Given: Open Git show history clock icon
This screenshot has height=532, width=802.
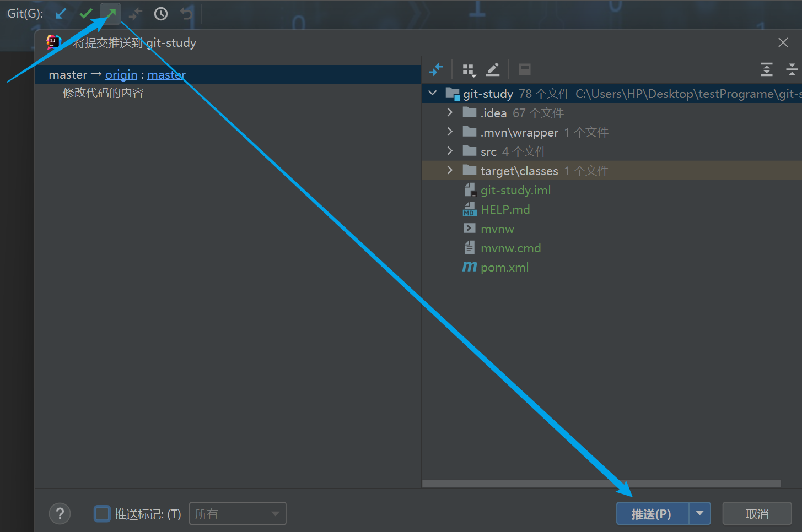Looking at the screenshot, I should (x=161, y=14).
